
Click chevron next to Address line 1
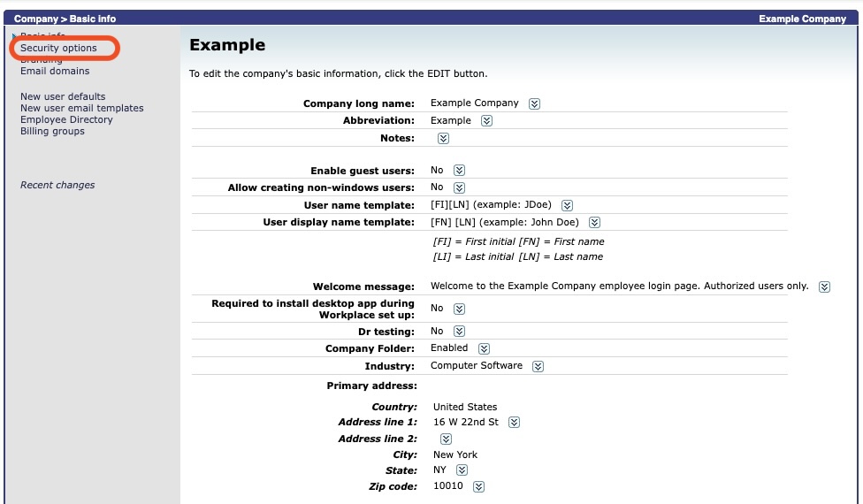(514, 422)
